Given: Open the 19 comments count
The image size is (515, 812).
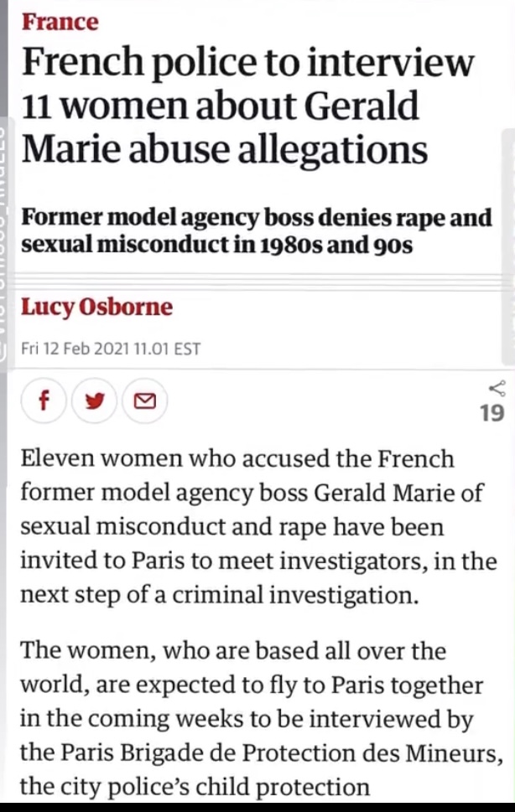Looking at the screenshot, I should [492, 412].
